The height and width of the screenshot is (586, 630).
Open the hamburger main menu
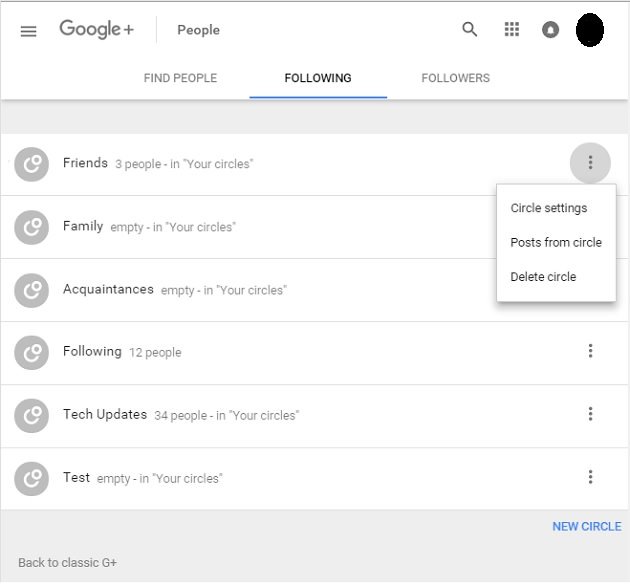coord(29,31)
